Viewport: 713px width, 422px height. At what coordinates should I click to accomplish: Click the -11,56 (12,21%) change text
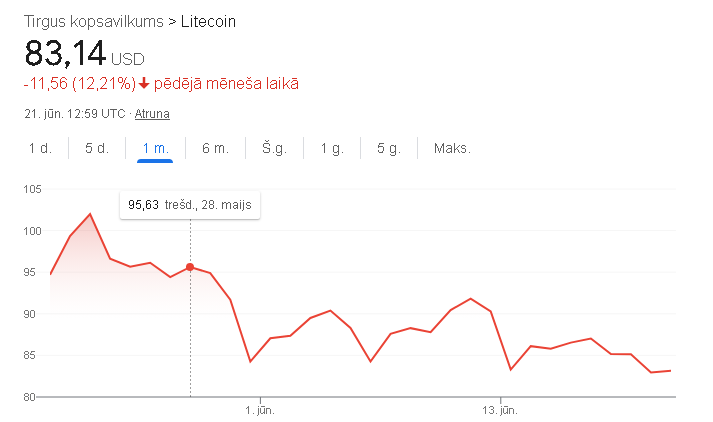pyautogui.click(x=80, y=84)
